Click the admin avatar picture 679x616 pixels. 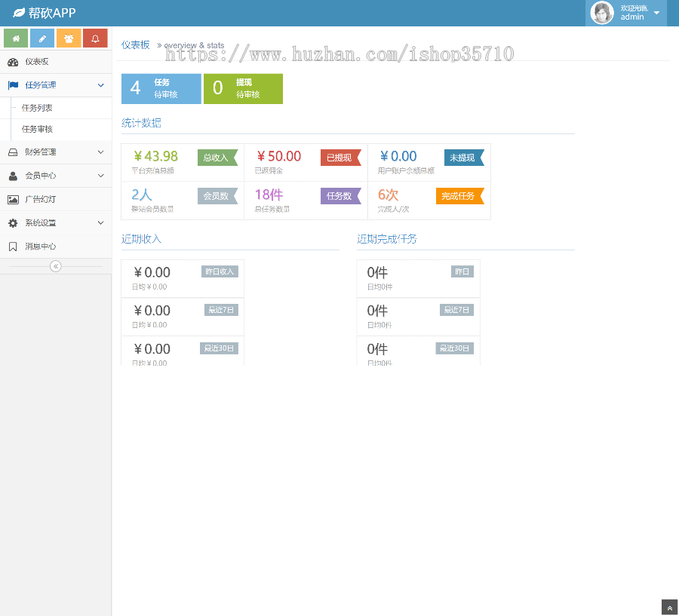[x=602, y=13]
